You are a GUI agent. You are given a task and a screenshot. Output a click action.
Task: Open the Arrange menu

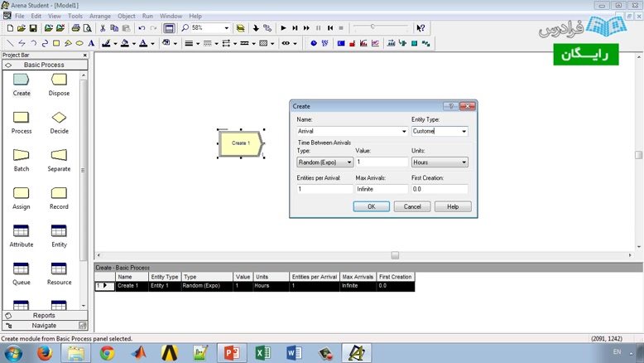pyautogui.click(x=101, y=16)
